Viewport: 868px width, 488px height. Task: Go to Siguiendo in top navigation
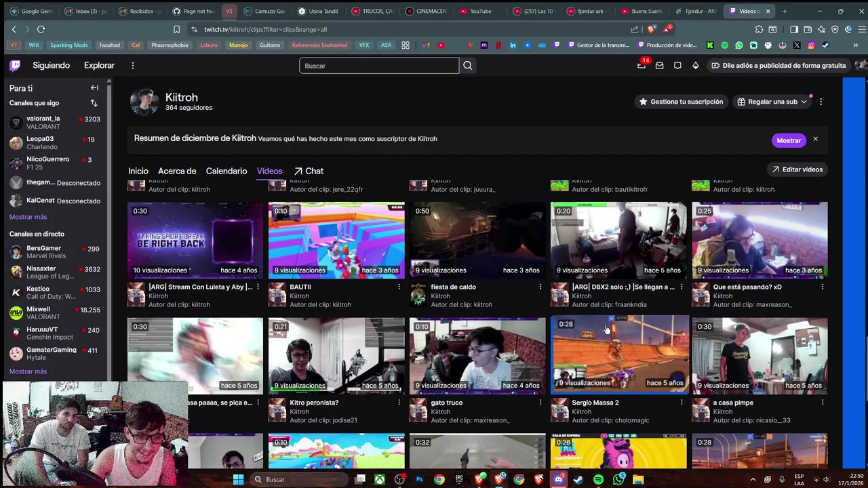tap(52, 66)
